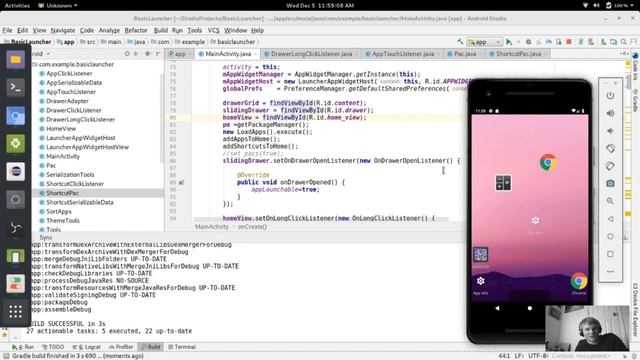This screenshot has height=360, width=640.
Task: Open Terminal from the Ubuntu dock
Action: pyautogui.click(x=16, y=87)
